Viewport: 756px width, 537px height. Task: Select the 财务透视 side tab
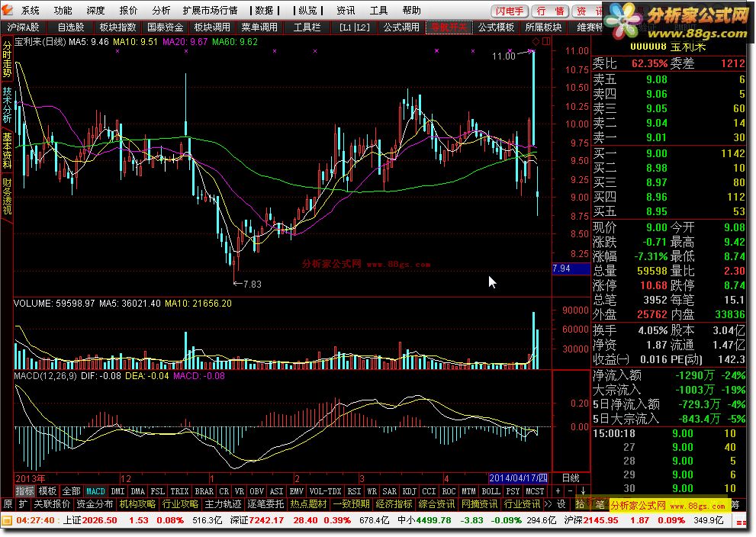pos(7,196)
